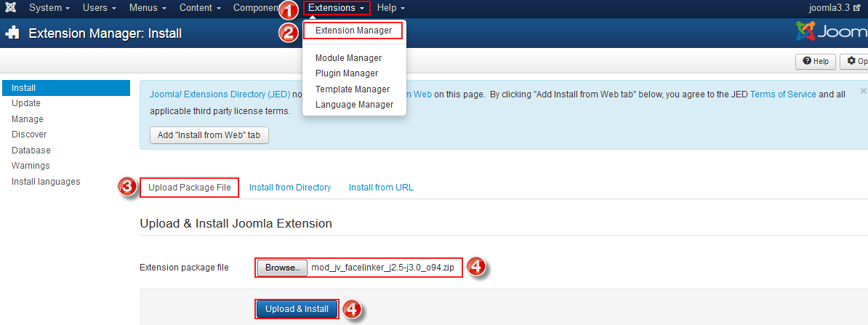The width and height of the screenshot is (868, 325).
Task: Open the Users menu
Action: pyautogui.click(x=99, y=8)
